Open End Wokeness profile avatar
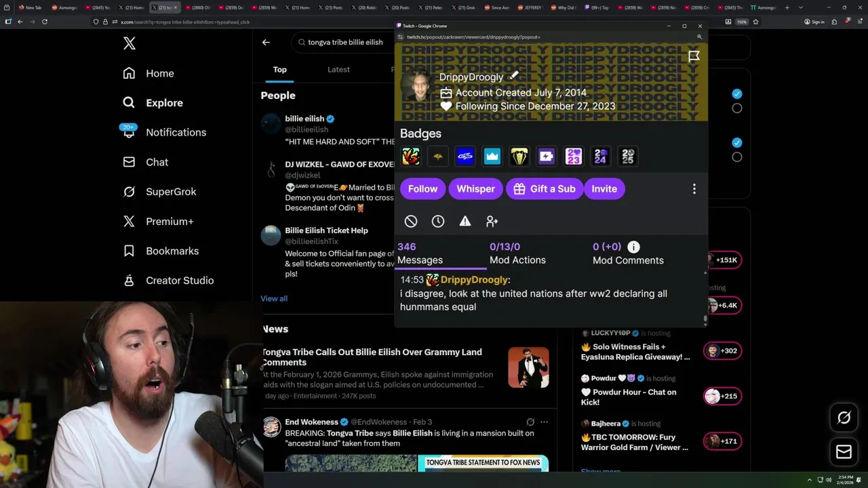The width and height of the screenshot is (868, 488). pos(272,427)
